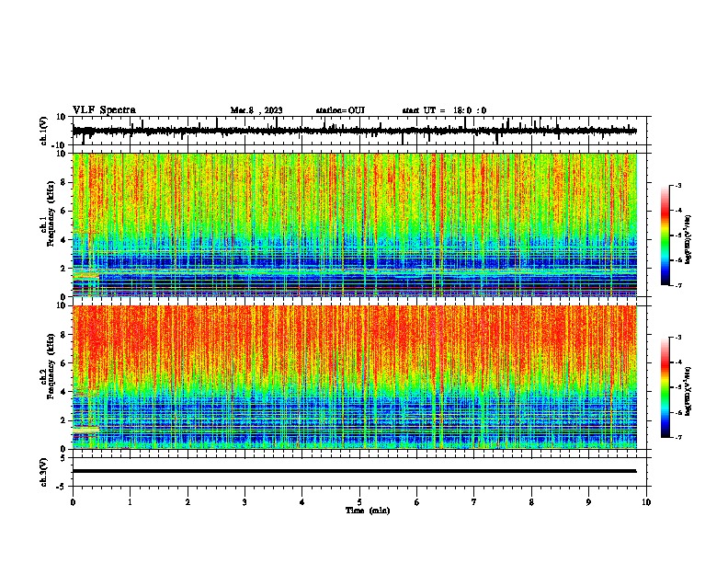
Task: Click the log(PSD) unit label beside ch.1 color bar
Action: [x=688, y=240]
